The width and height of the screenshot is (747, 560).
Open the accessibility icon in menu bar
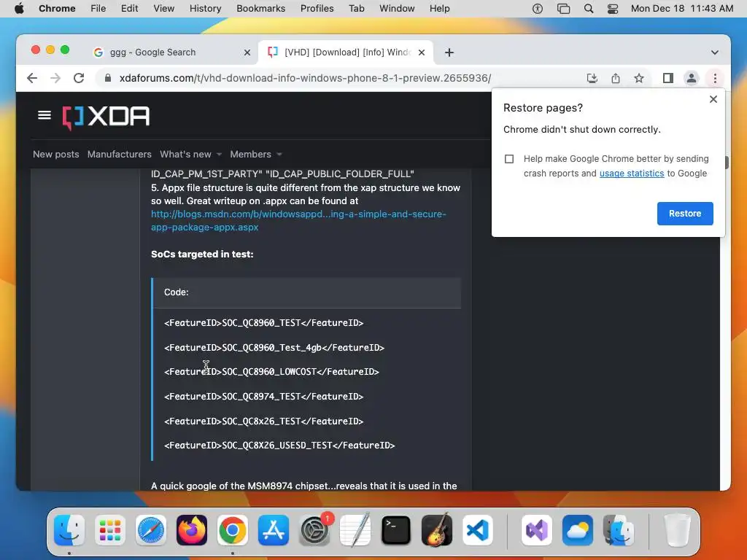538,9
